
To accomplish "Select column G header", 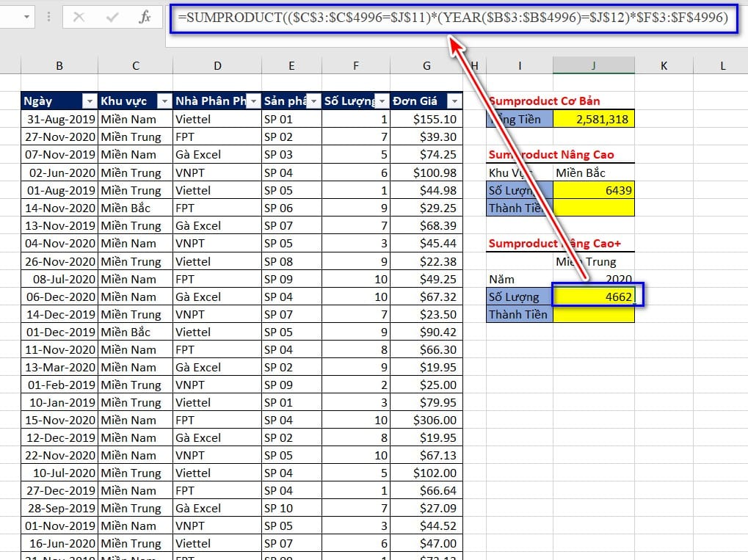I will tap(426, 66).
